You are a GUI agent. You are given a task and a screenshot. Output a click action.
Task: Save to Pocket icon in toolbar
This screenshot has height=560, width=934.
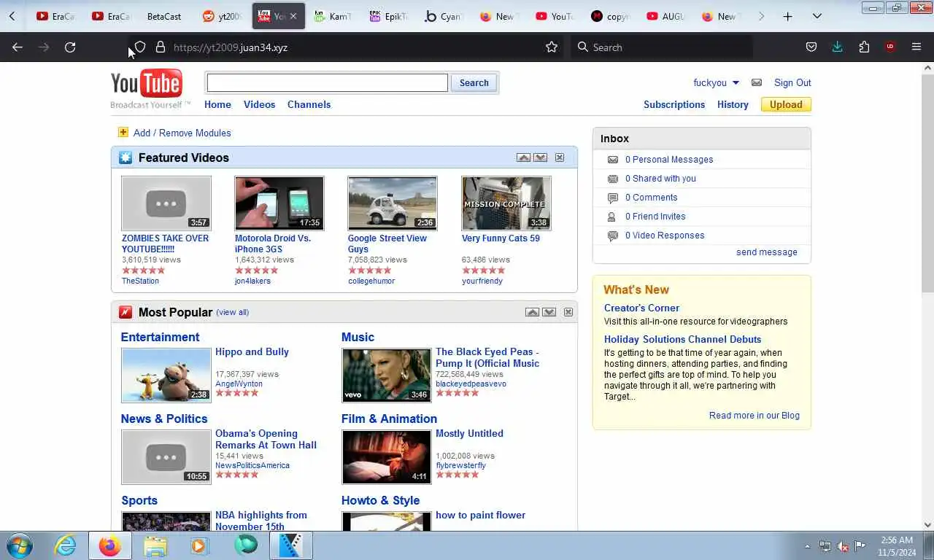(811, 47)
